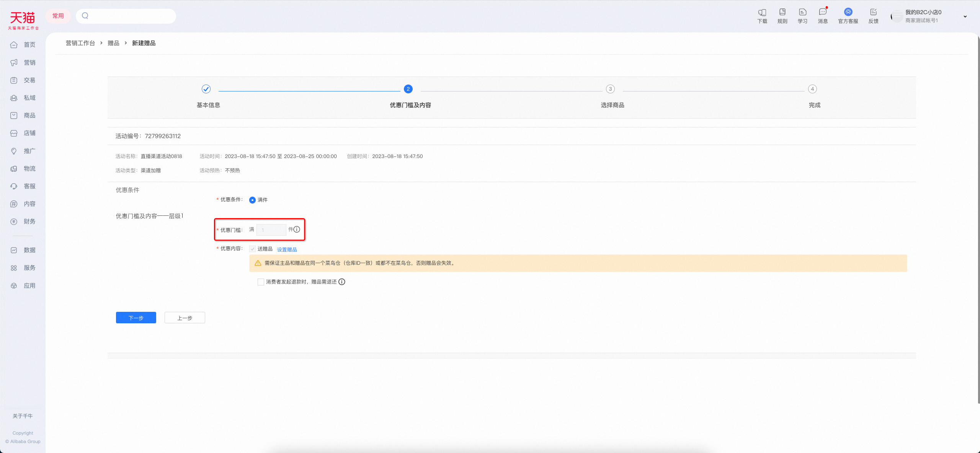This screenshot has width=980, height=453.
Task: Select the 满件 radio button
Action: click(252, 200)
